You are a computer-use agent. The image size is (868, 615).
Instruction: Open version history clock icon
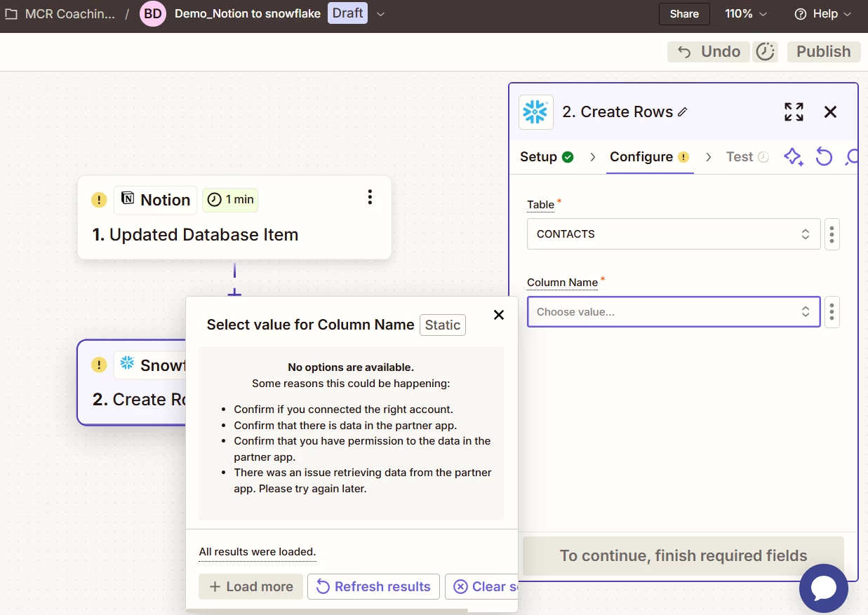(x=766, y=52)
